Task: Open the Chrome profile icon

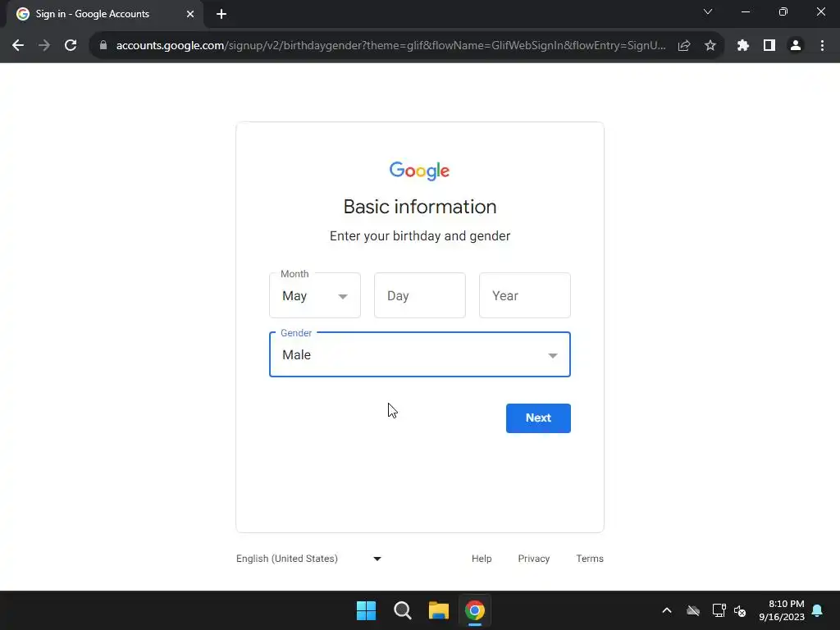Action: click(x=796, y=46)
